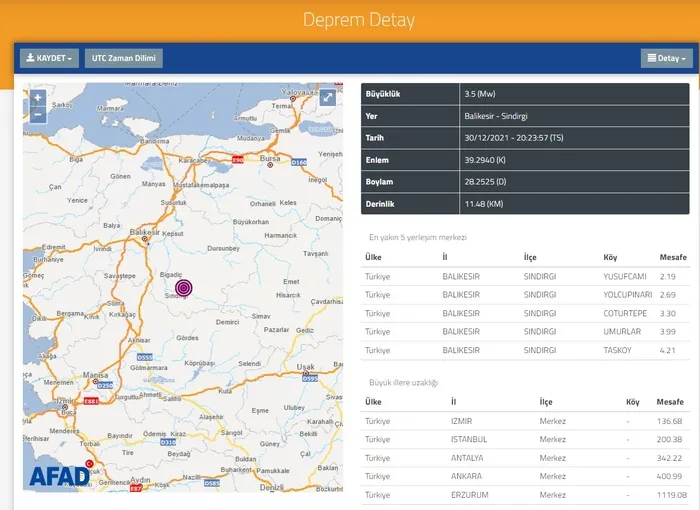Image resolution: width=700 pixels, height=510 pixels.
Task: Click the Büyüklük 3.5 (Mw) row
Action: point(524,94)
